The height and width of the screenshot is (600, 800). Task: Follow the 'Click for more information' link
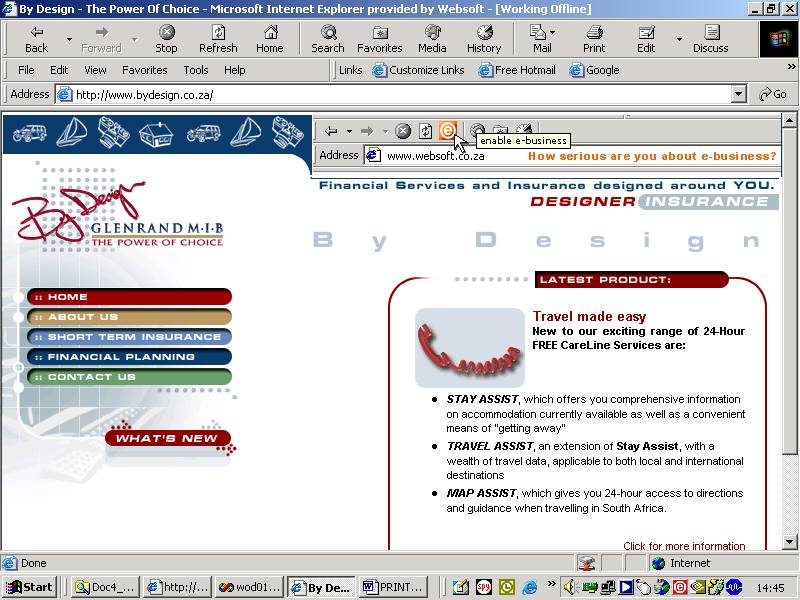point(684,546)
